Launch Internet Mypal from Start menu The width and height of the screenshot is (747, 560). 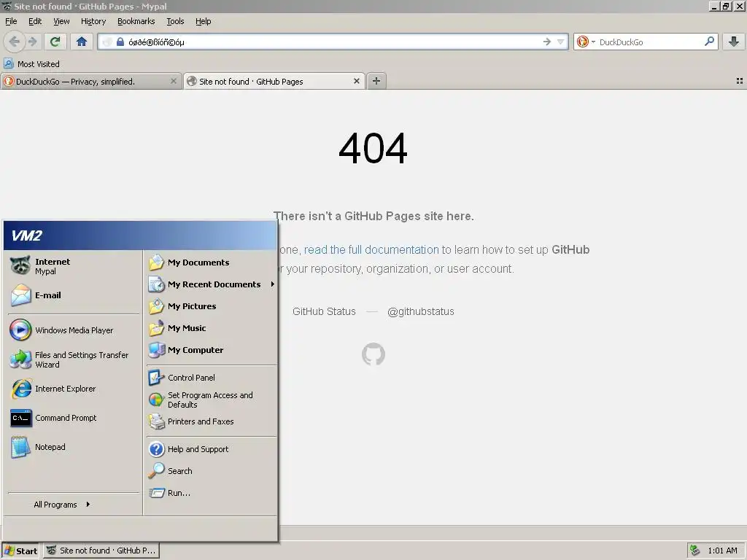click(x=74, y=266)
